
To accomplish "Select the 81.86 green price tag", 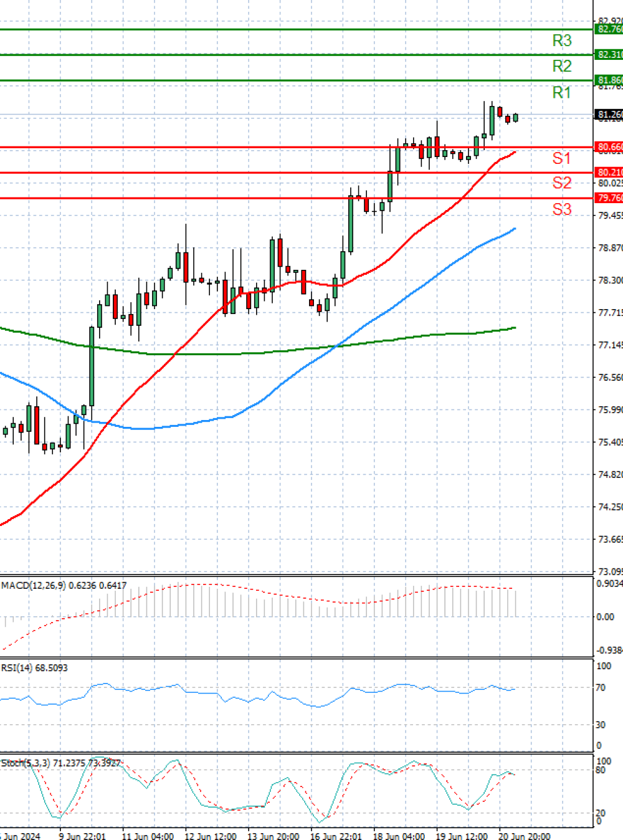I will click(x=609, y=80).
